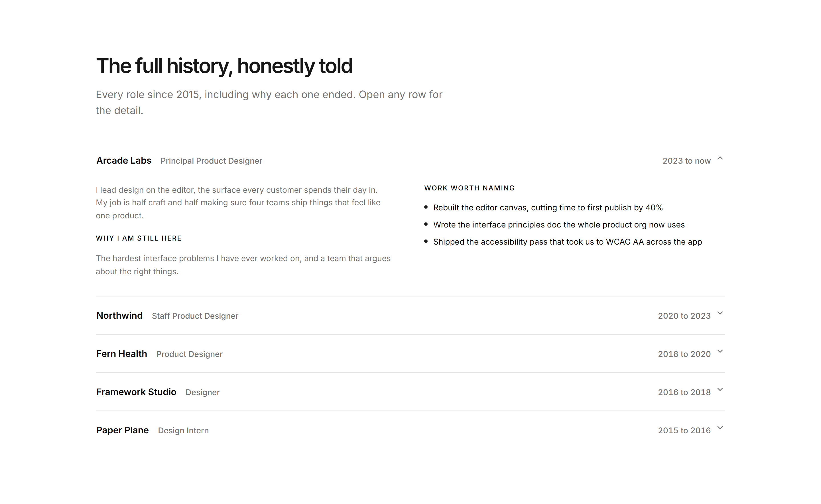Viewport: 821px width, 504px height.
Task: Expand Paper Plane via its chevron
Action: coord(720,428)
